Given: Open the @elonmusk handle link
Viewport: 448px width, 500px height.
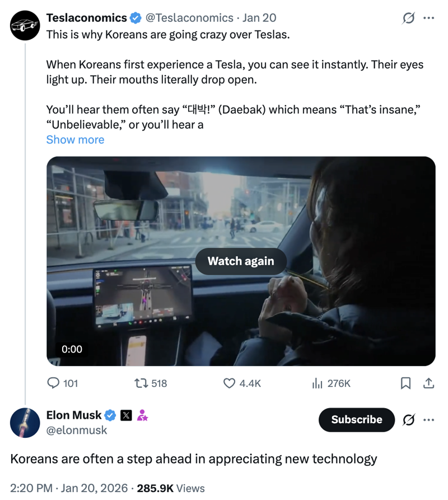Looking at the screenshot, I should [76, 430].
